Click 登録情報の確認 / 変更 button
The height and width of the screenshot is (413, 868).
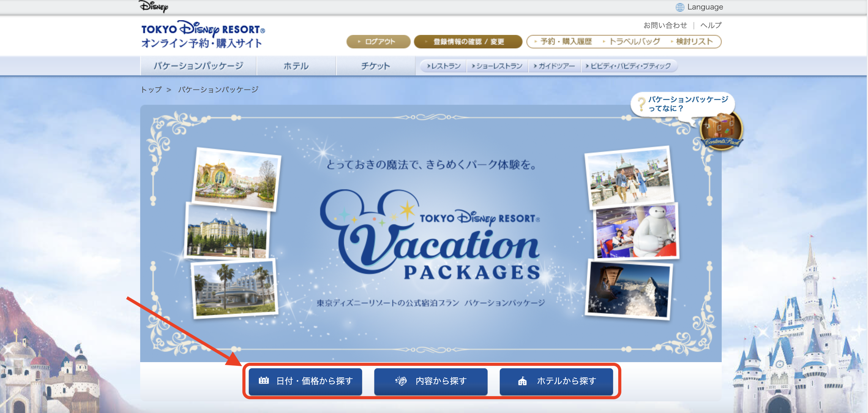pos(468,41)
